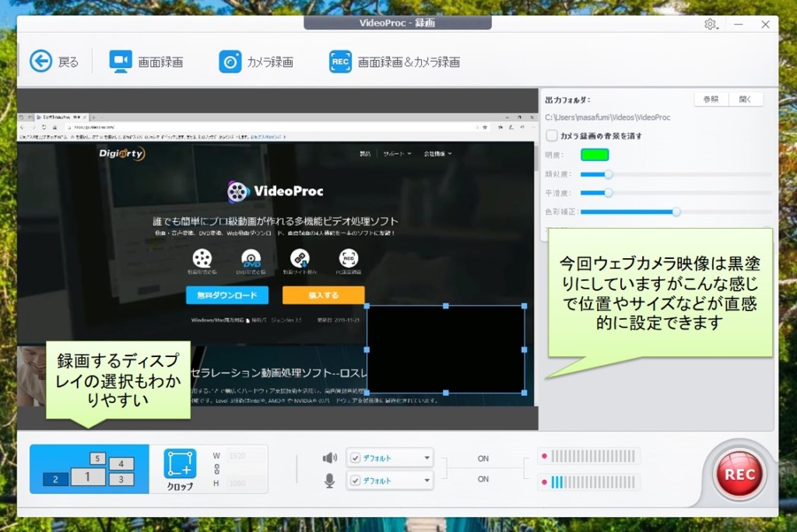Click the camera overlay top-center handle
Viewport: 797px width, 532px height.
446,306
